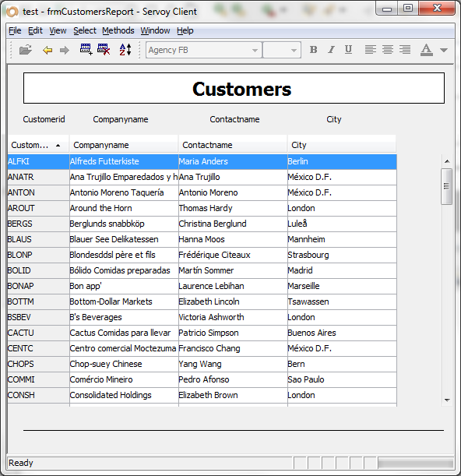The height and width of the screenshot is (476, 461).
Task: Click the font color A swatch
Action: (x=427, y=50)
